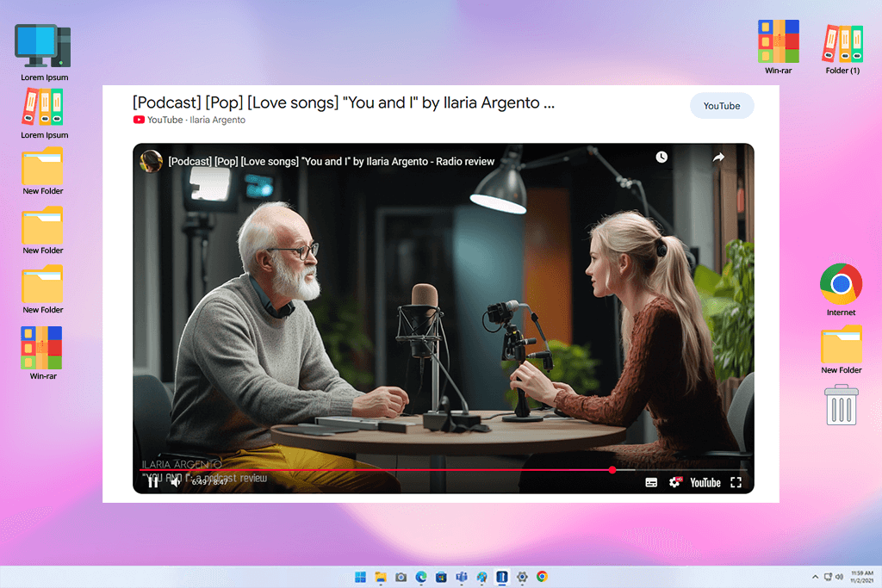This screenshot has width=882, height=588.
Task: Select the Lorem Ipsum binders icon on left
Action: coord(44,114)
